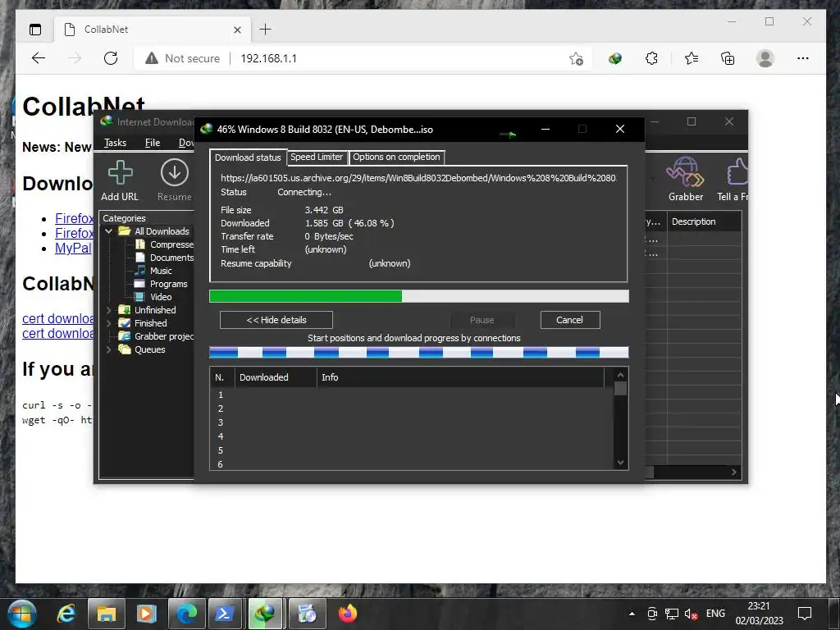Select Grabber projects in category tree
The image size is (840, 630).
[156, 336]
